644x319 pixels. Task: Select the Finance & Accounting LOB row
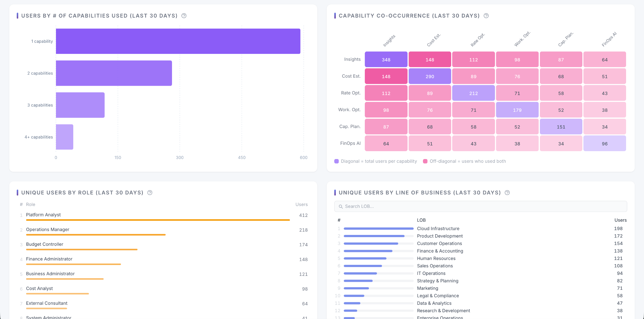point(480,251)
